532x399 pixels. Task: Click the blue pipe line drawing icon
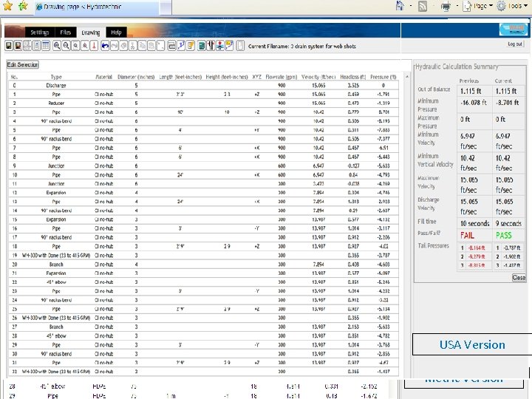(x=182, y=46)
